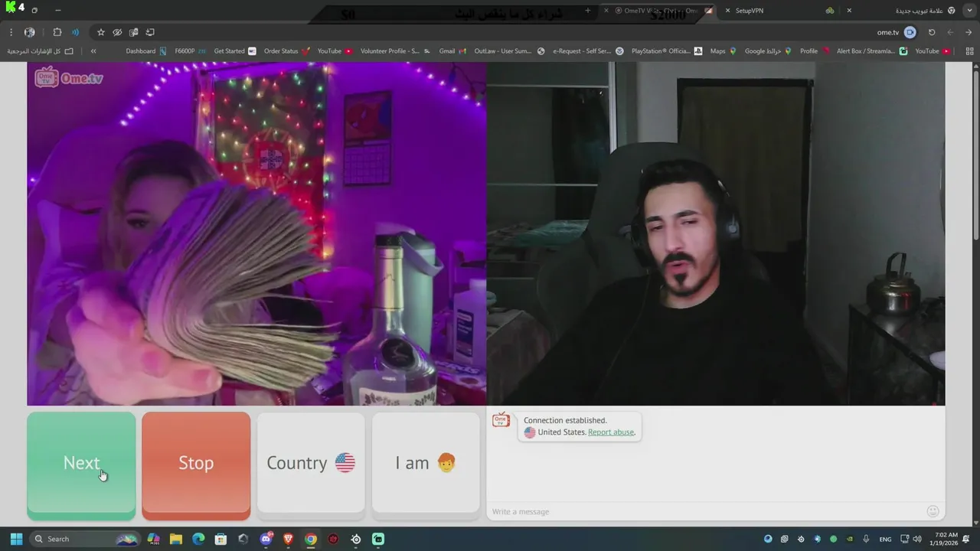Open Microsoft Edge from the taskbar
The image size is (980, 551).
pyautogui.click(x=198, y=539)
